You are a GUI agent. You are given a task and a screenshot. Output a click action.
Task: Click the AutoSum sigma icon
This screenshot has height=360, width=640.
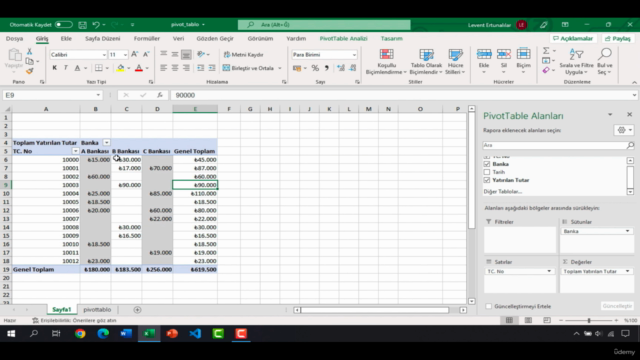(x=546, y=51)
